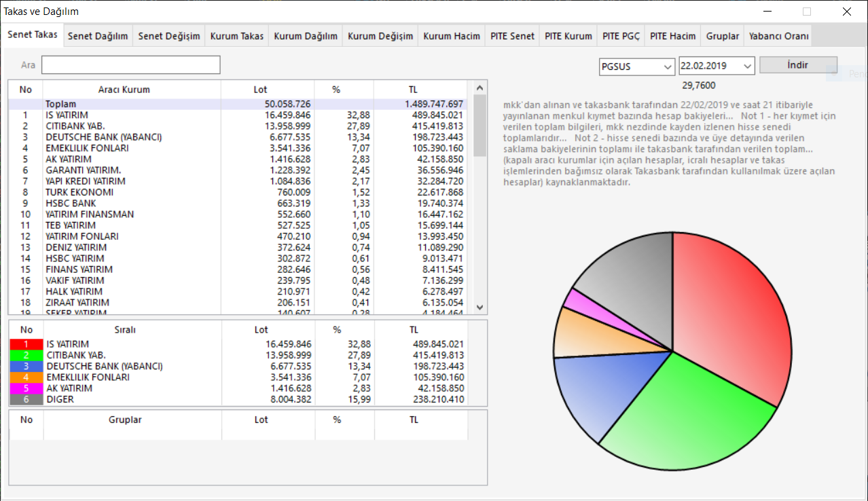Click the orange swatch numbered 4
The height and width of the screenshot is (501, 868).
(26, 377)
